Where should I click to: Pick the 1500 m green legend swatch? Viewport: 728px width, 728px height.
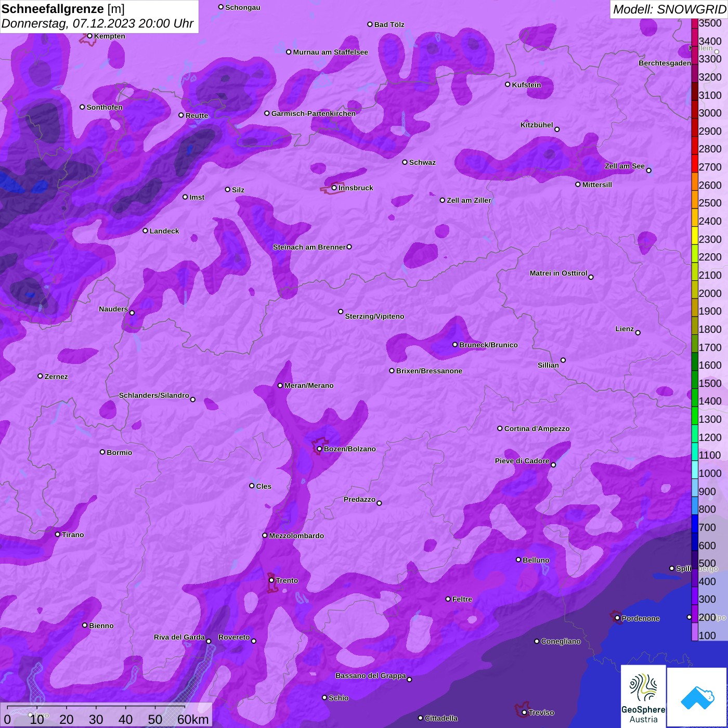pyautogui.click(x=695, y=380)
